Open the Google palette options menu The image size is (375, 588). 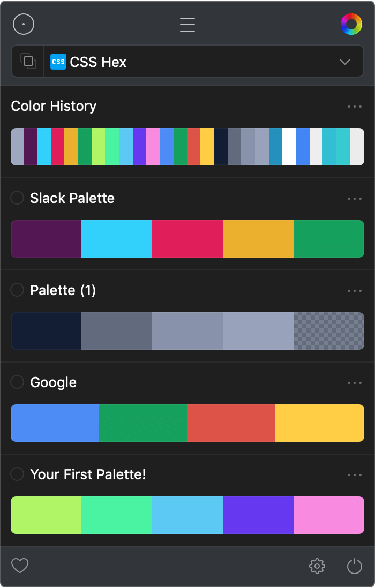coord(354,383)
